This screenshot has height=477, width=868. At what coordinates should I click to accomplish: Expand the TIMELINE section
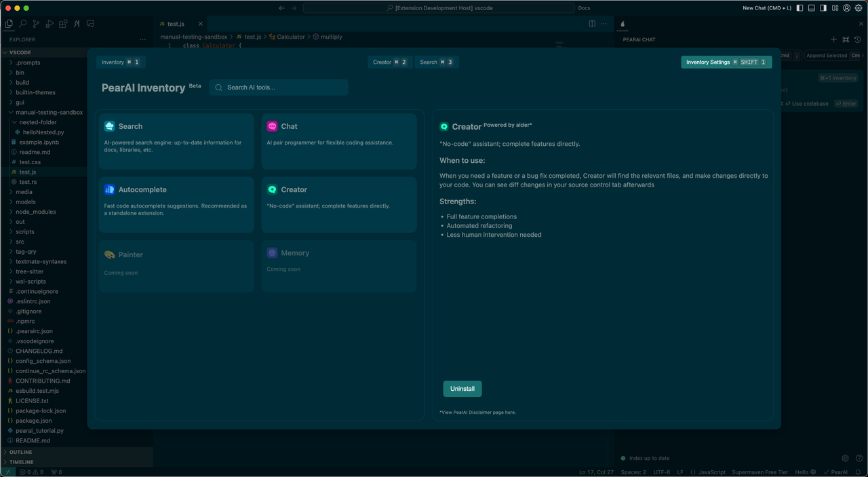pyautogui.click(x=77, y=462)
